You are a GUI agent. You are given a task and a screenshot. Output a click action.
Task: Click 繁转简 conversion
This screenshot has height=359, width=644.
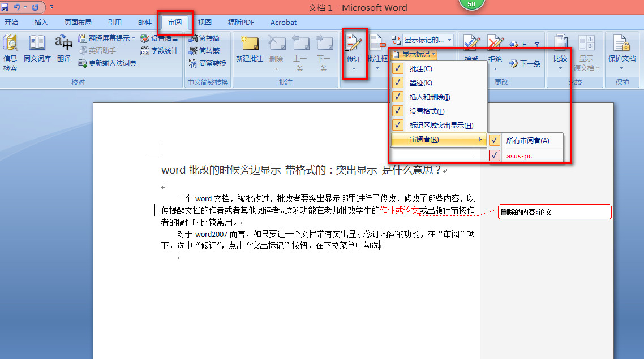pos(204,38)
